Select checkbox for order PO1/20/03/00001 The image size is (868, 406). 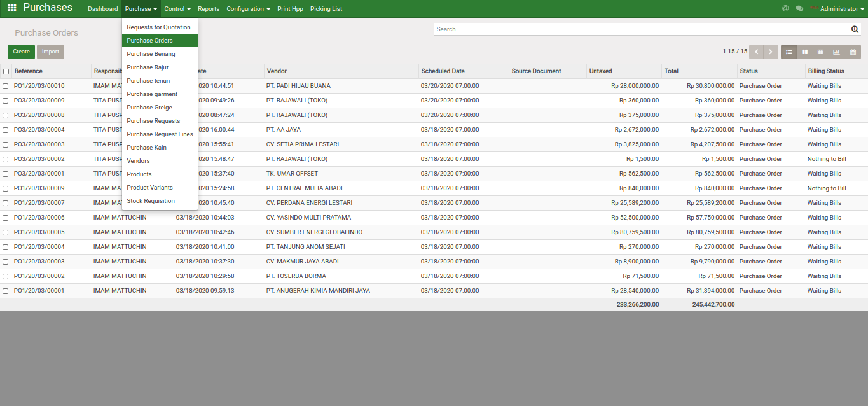point(6,291)
